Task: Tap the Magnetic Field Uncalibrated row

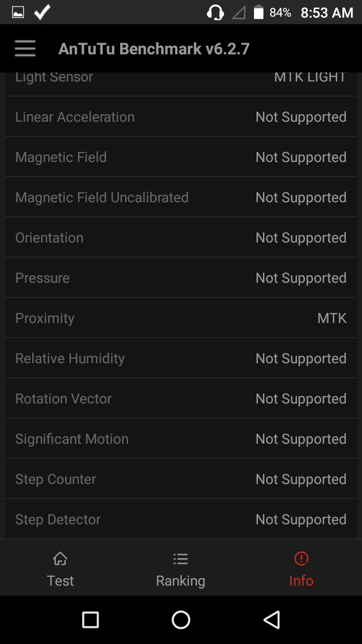Action: (181, 197)
